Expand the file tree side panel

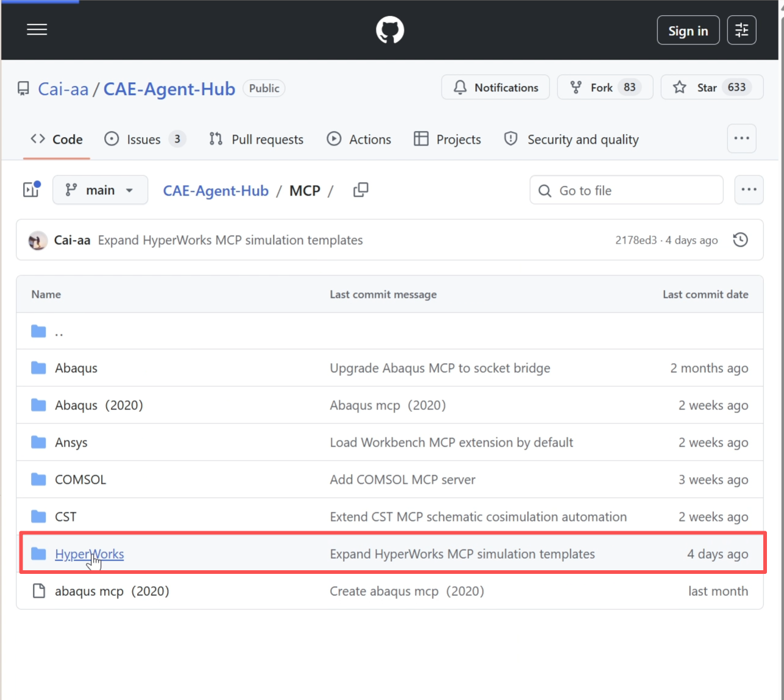(31, 189)
